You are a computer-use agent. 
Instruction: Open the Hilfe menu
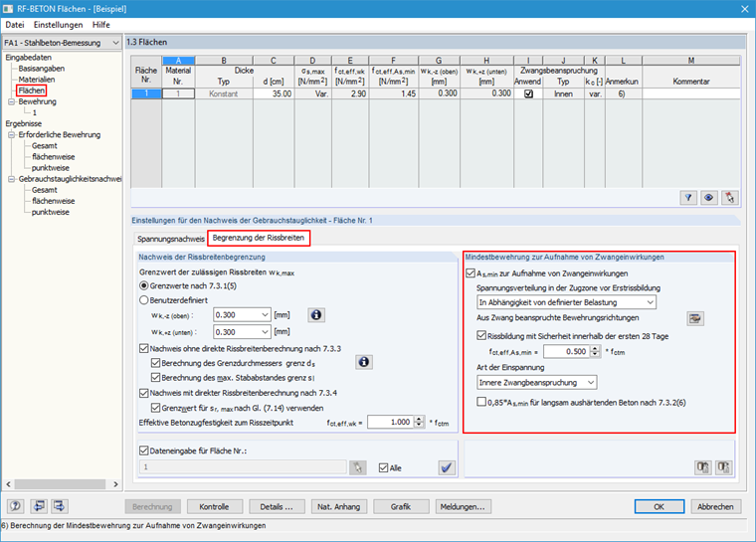coord(101,25)
